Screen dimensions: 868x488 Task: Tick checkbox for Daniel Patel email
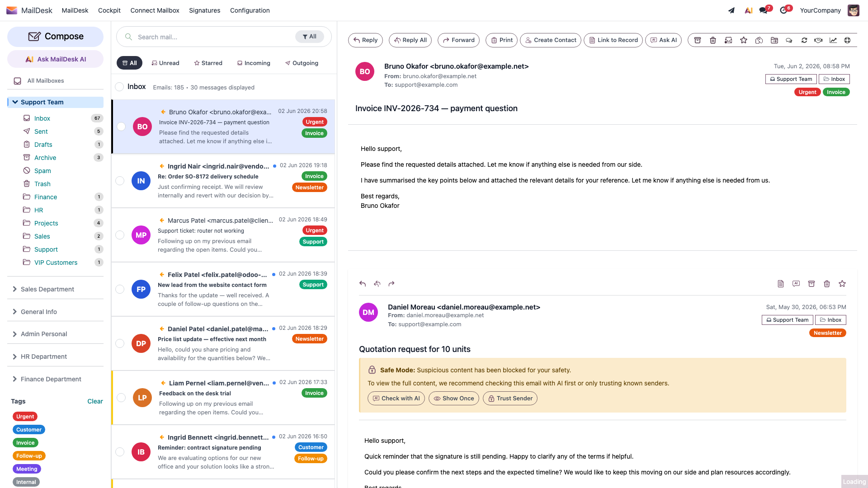click(120, 343)
